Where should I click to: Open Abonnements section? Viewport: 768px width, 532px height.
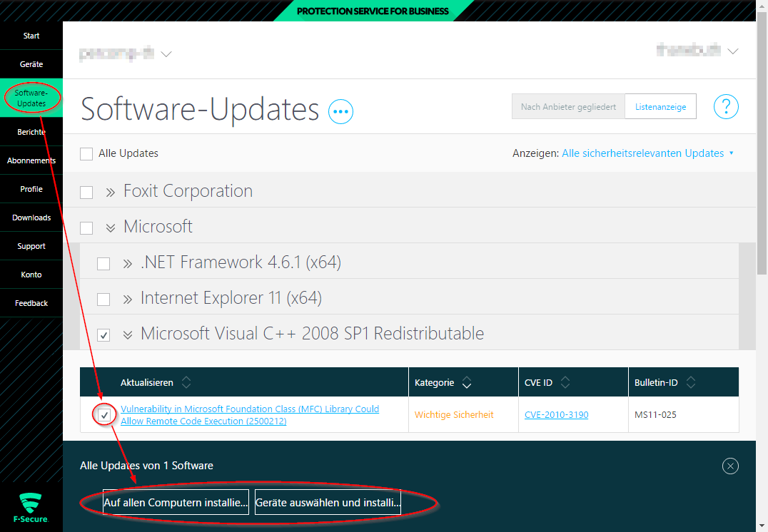pos(31,160)
